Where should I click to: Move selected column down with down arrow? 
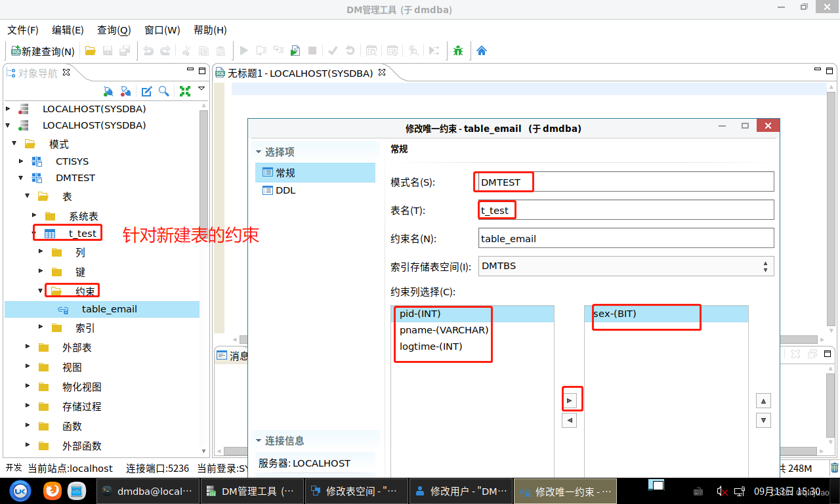coord(763,420)
